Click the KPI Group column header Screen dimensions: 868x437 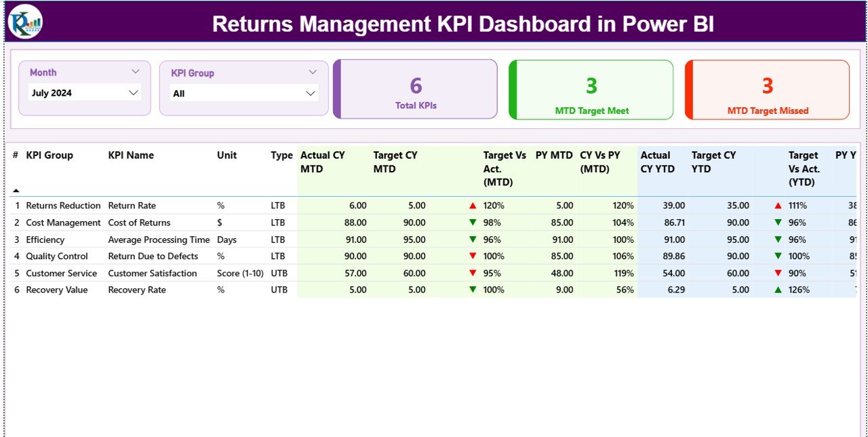click(x=50, y=155)
